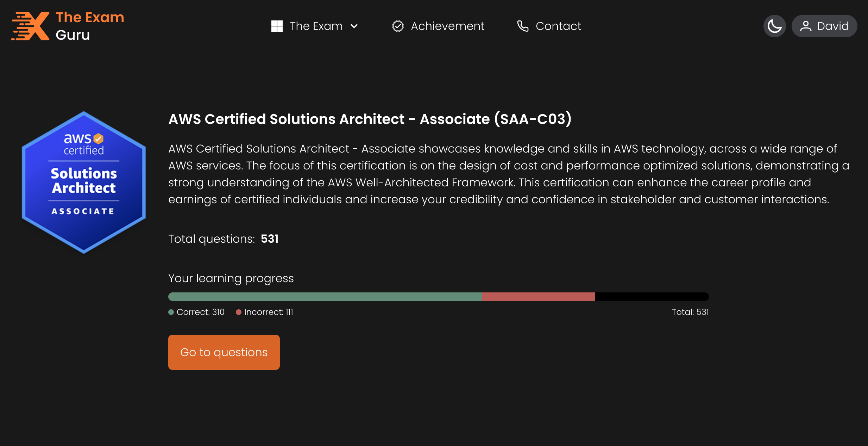868x446 pixels.
Task: Click the SAA-C03 certification heading
Action: [x=370, y=119]
